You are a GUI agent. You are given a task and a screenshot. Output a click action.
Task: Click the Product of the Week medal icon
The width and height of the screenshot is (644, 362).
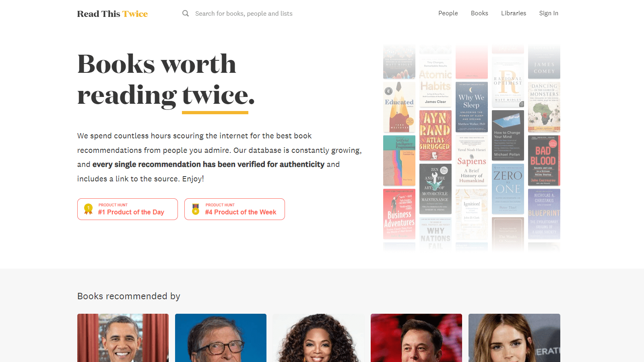(196, 209)
